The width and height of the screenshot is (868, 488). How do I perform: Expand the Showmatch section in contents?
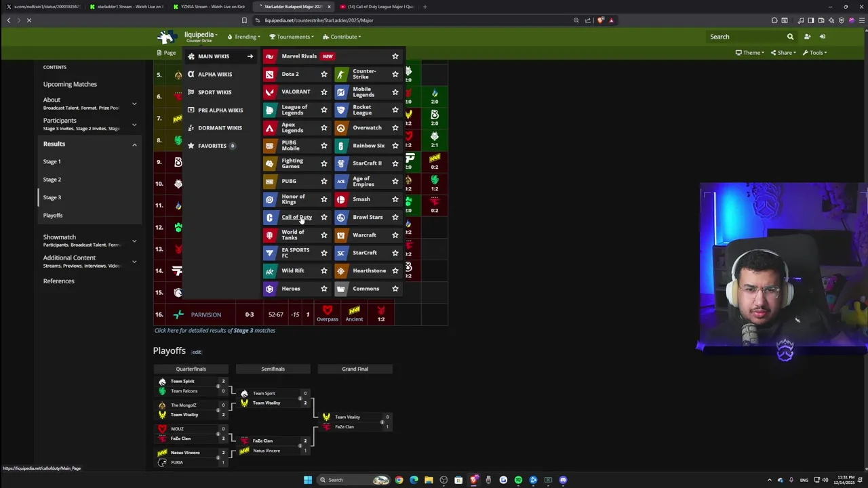[x=134, y=241]
